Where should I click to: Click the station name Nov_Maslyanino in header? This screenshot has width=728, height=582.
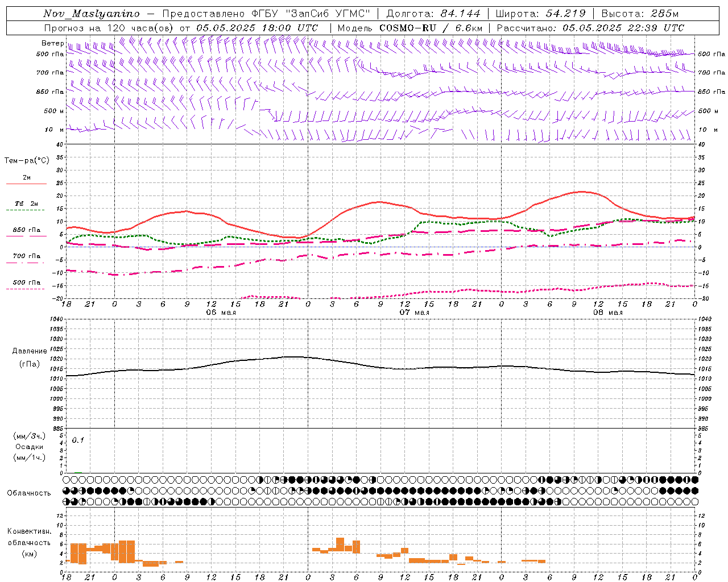coord(92,14)
